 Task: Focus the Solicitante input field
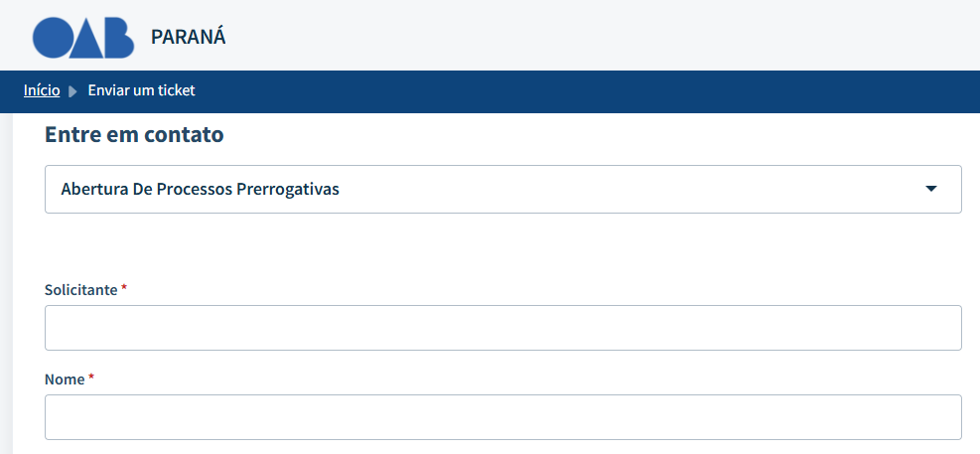pos(502,328)
